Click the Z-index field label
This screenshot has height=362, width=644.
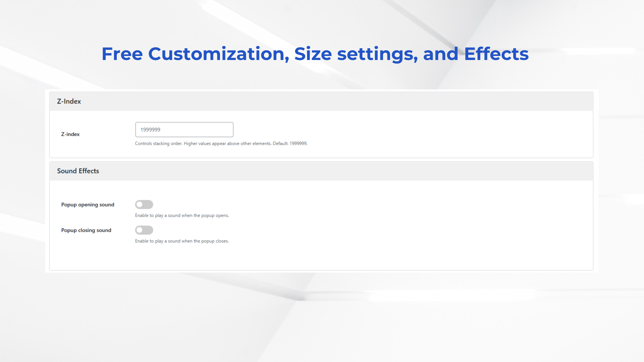70,134
